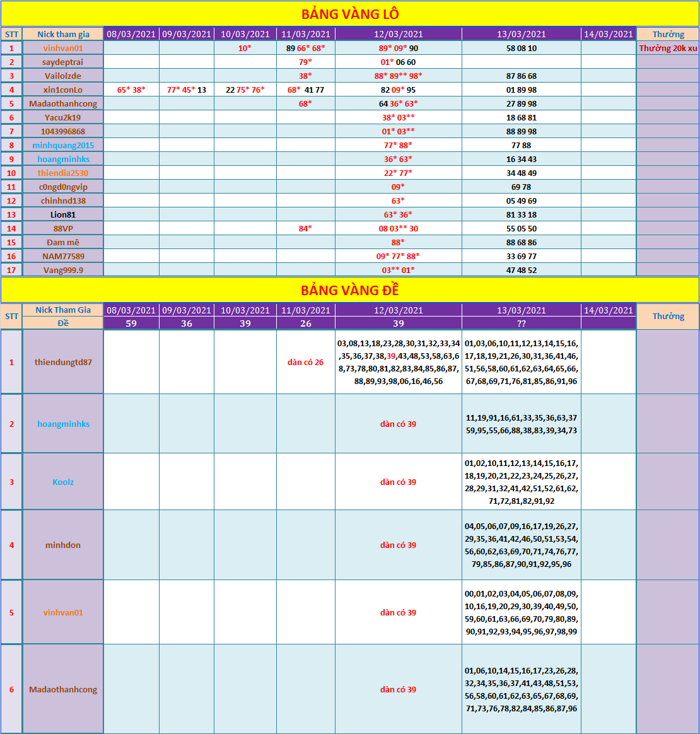Screen dimensions: 700x734
Task: Click 'dàn có 39' in the minhdon row
Action: coord(399,545)
